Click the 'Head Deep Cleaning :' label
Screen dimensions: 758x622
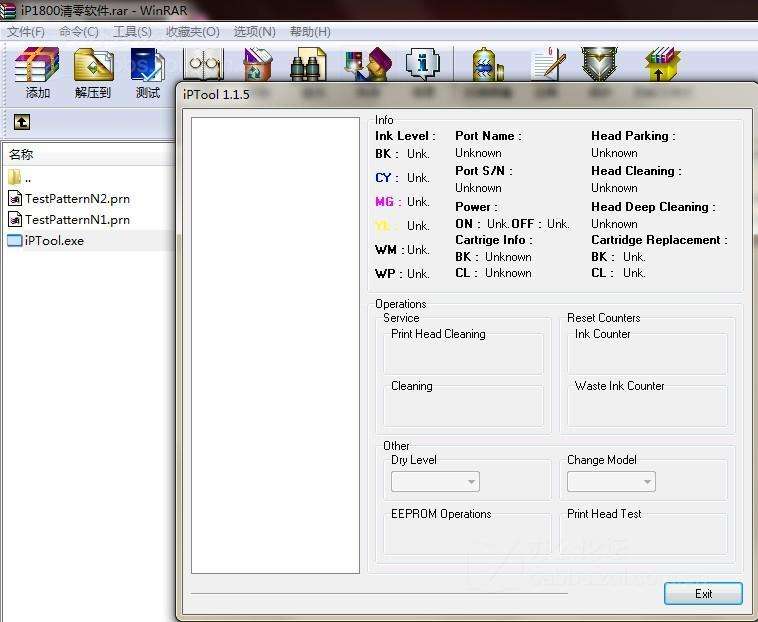653,207
